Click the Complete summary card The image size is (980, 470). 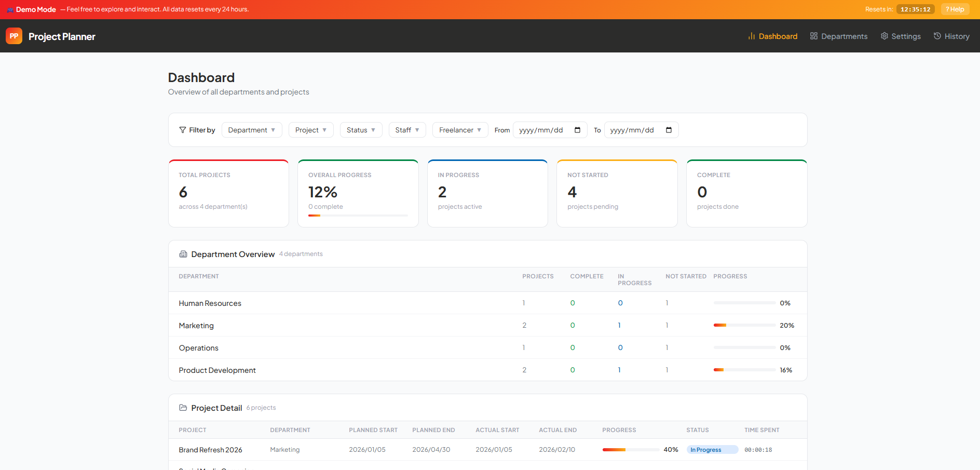pos(746,193)
